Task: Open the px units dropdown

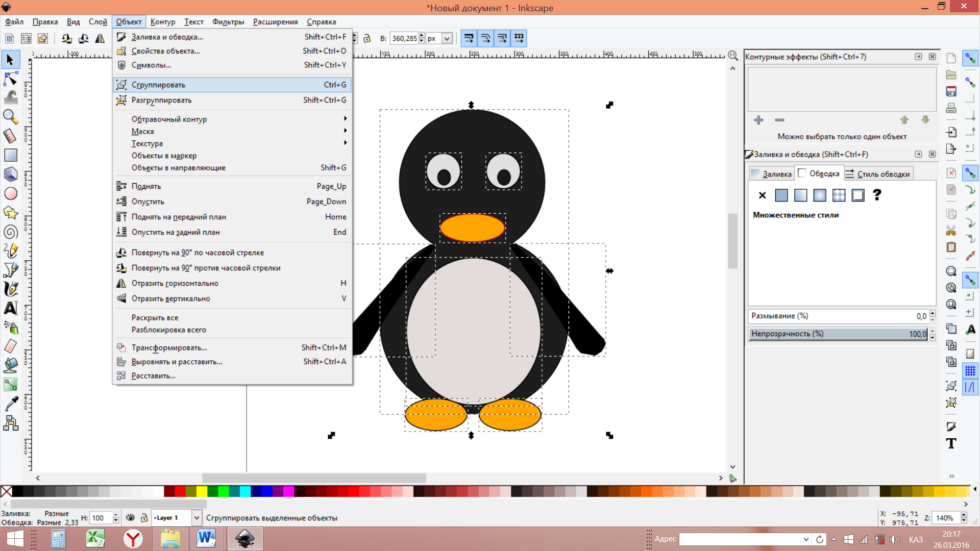Action: tap(447, 38)
